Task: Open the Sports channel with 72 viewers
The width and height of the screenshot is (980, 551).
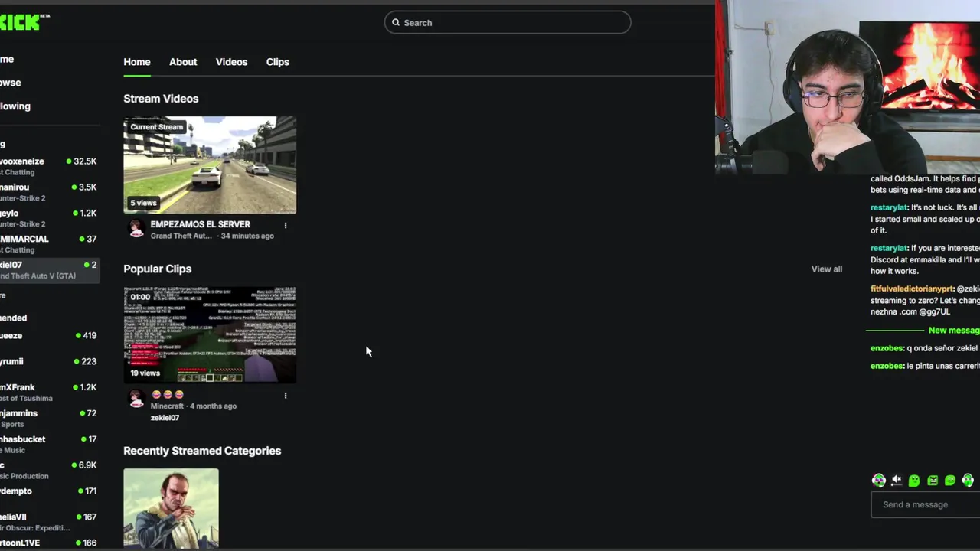Action: [49, 418]
